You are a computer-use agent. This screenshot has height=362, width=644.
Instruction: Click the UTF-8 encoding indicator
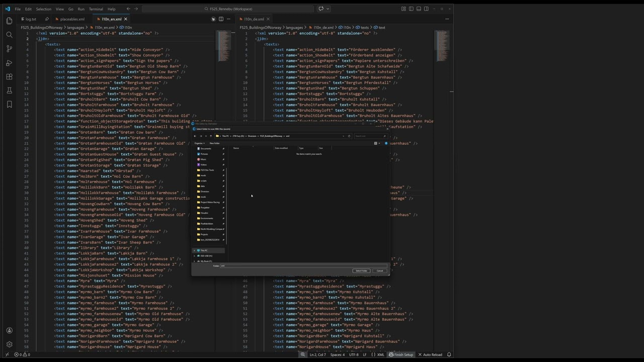pyautogui.click(x=354, y=354)
